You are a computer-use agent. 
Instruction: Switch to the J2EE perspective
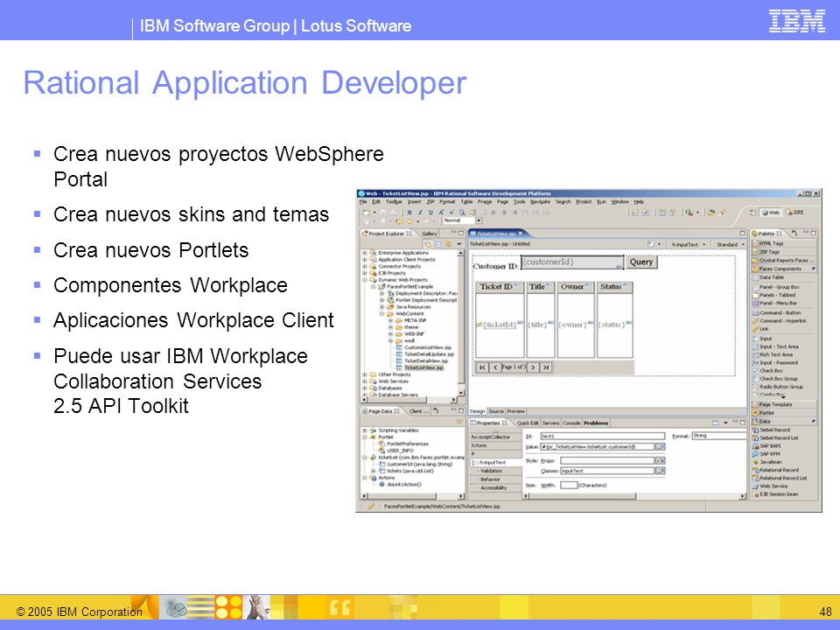click(795, 213)
